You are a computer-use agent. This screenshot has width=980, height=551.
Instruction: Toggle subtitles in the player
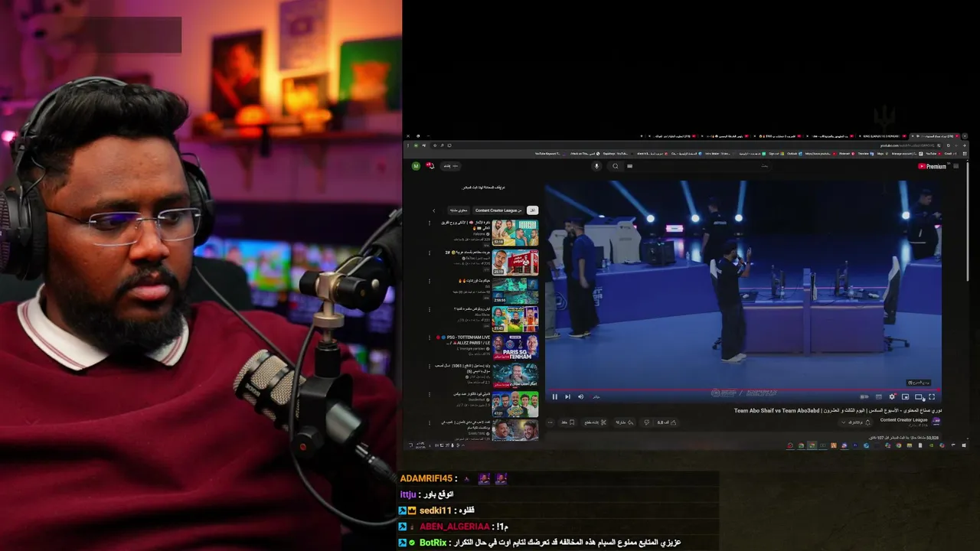click(x=879, y=396)
